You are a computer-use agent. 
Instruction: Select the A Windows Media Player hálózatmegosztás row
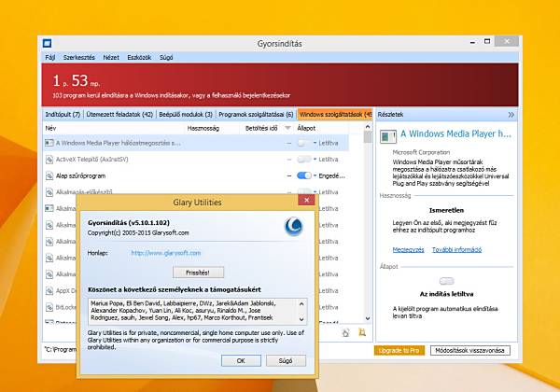pyautogui.click(x=196, y=143)
